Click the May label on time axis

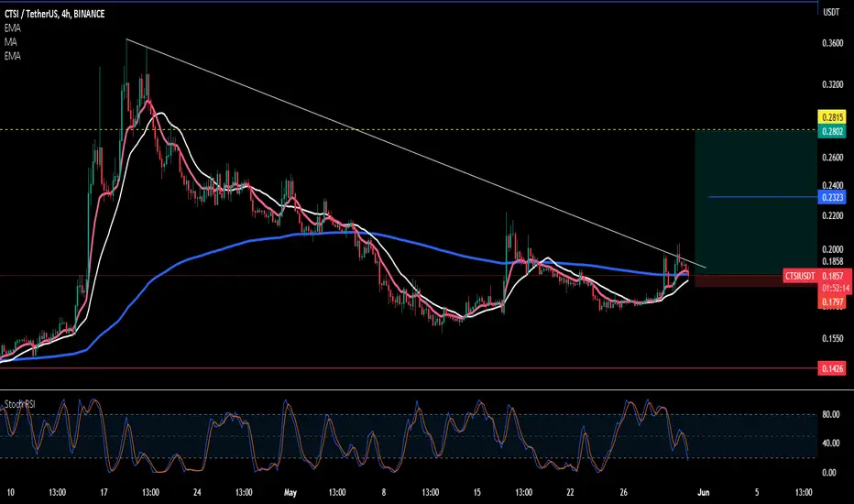[290, 493]
